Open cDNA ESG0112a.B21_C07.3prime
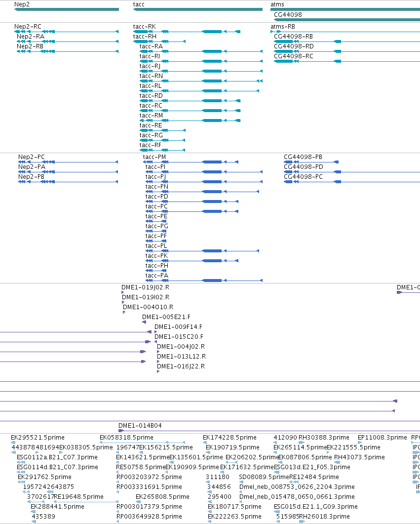Image resolution: width=420 pixels, height=524 pixels. point(57,457)
